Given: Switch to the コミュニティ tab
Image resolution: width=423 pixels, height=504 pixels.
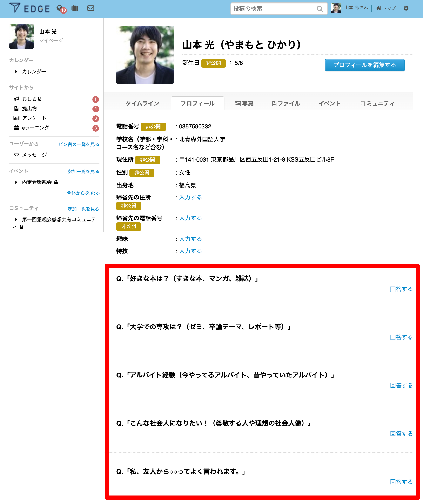Looking at the screenshot, I should click(x=377, y=103).
